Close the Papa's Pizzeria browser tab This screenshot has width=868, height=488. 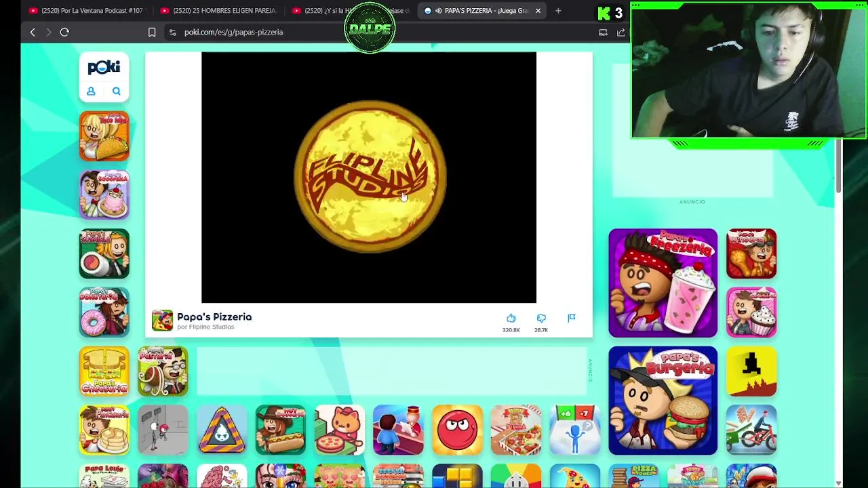538,11
